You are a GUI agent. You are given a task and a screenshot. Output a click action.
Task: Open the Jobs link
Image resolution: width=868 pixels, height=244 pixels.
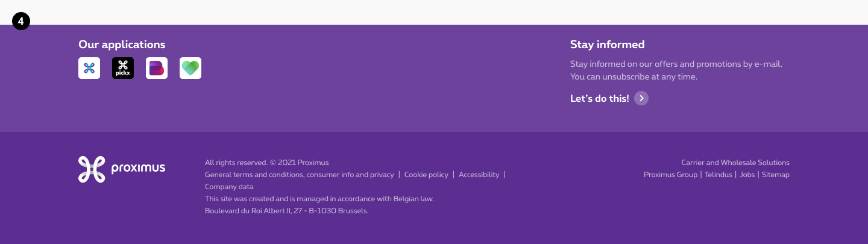747,175
